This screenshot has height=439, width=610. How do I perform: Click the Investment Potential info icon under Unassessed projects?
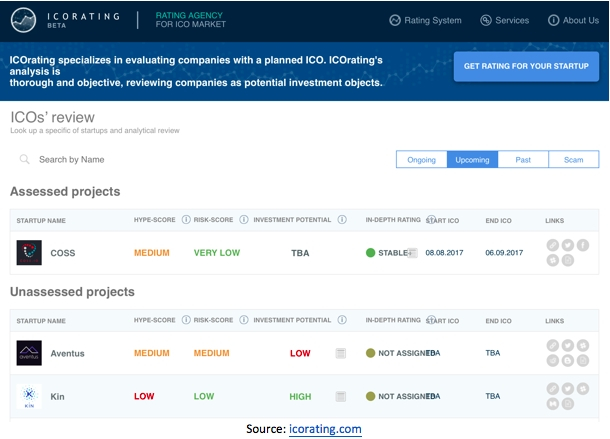(342, 320)
